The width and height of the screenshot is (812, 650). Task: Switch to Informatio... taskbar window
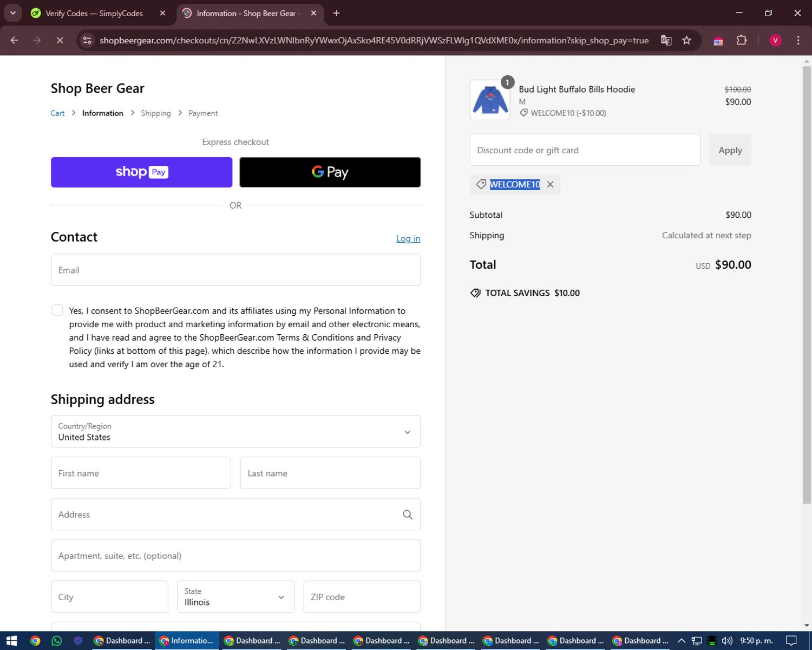click(187, 641)
